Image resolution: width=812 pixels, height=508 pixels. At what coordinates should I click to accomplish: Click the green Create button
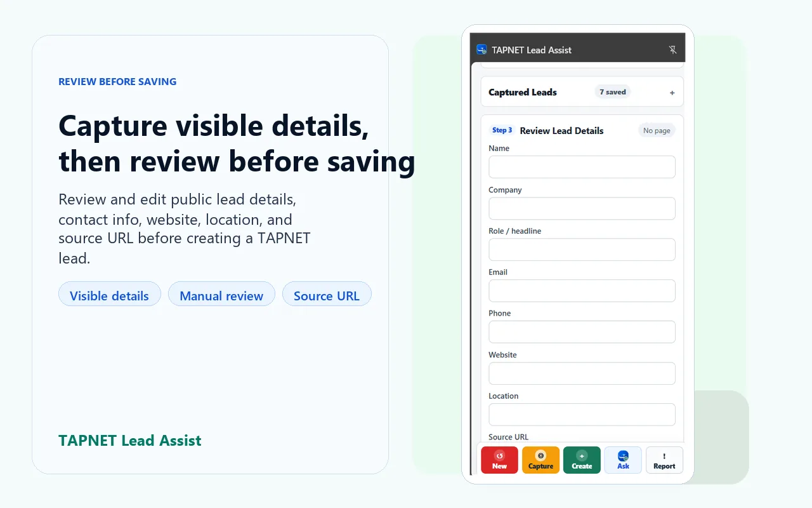coord(582,460)
